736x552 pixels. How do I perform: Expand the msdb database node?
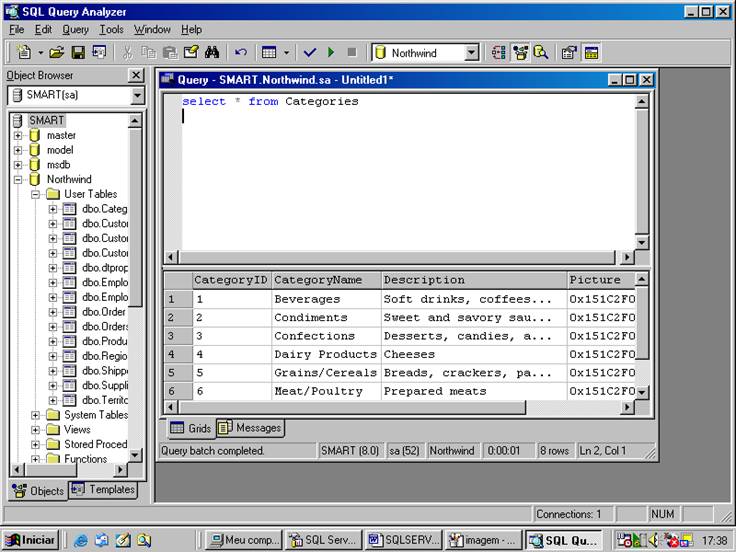[17, 165]
